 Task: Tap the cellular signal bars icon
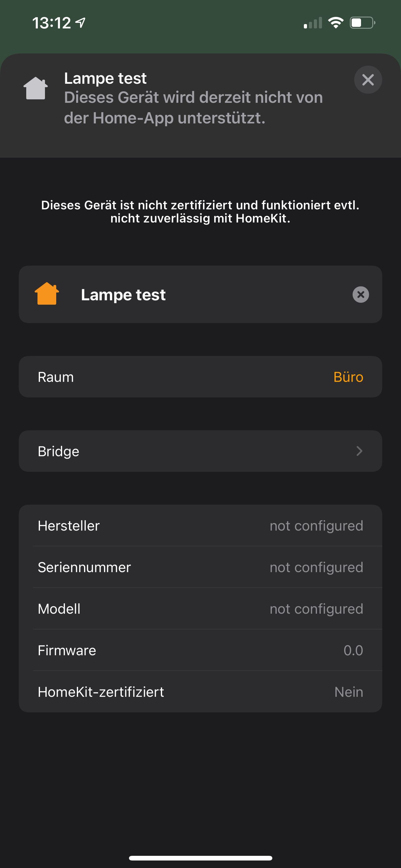pyautogui.click(x=313, y=23)
